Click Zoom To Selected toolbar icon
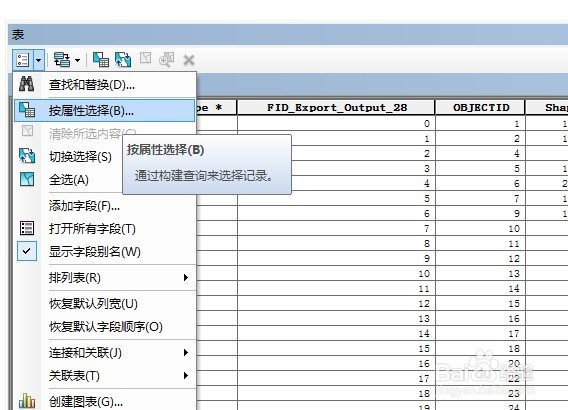 coord(167,60)
